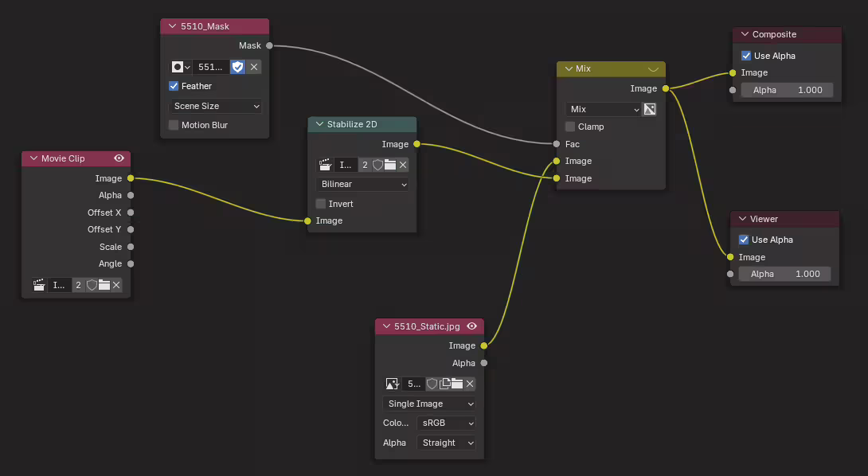Open the image folder browser in 5510_Static.jpg node
868x476 pixels.
(x=457, y=384)
